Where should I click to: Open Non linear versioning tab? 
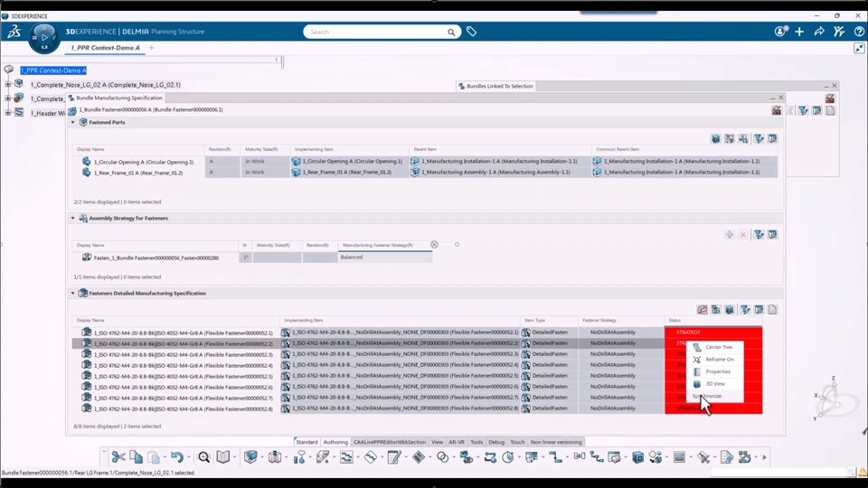(556, 442)
